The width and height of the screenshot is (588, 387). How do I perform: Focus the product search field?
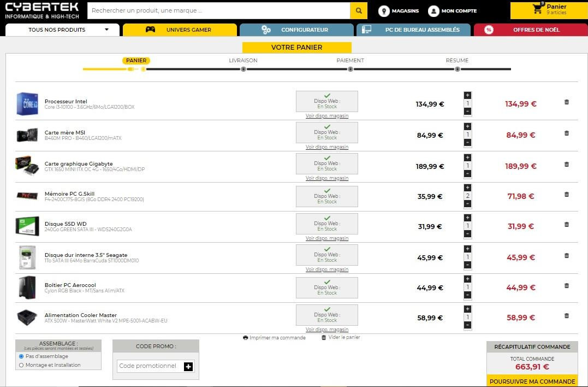point(218,10)
